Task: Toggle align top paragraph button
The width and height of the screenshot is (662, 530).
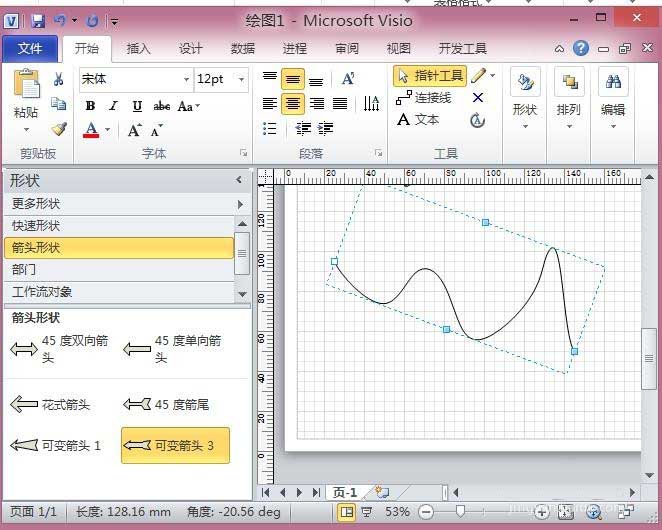Action: (x=270, y=79)
